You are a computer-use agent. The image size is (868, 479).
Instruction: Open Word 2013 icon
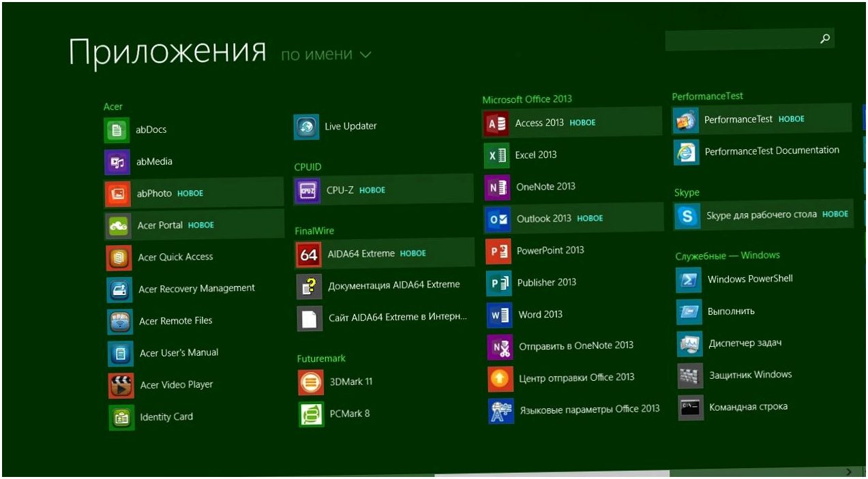pos(499,315)
